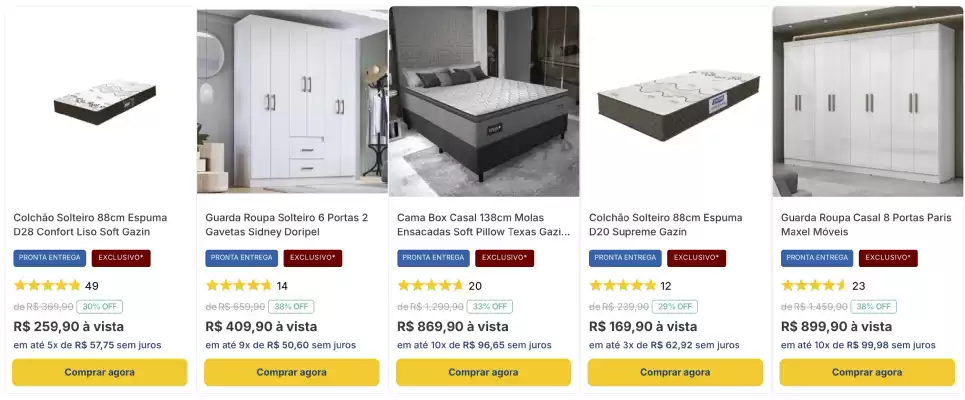View the Guarda Roupa Sidney Doripel image
965x400 pixels.
(292, 102)
